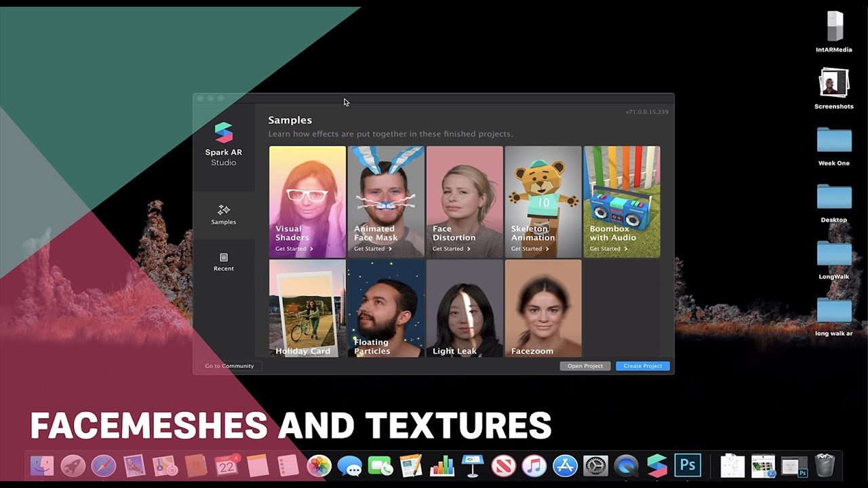The image size is (868, 488).
Task: Click the Go to Community button
Action: pos(229,366)
